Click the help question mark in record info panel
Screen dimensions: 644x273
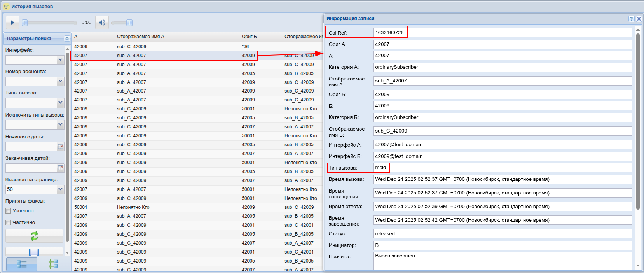(631, 19)
